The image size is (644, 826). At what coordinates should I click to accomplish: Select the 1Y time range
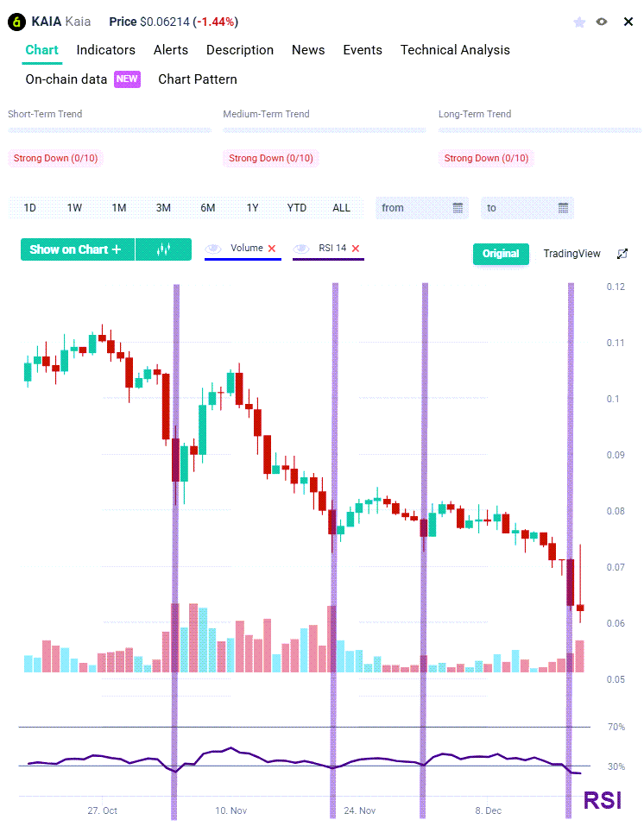click(x=252, y=207)
